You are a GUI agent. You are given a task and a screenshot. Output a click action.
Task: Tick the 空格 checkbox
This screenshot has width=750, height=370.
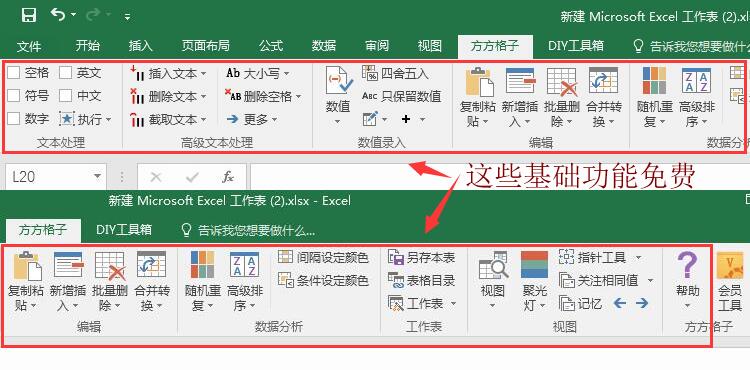14,73
